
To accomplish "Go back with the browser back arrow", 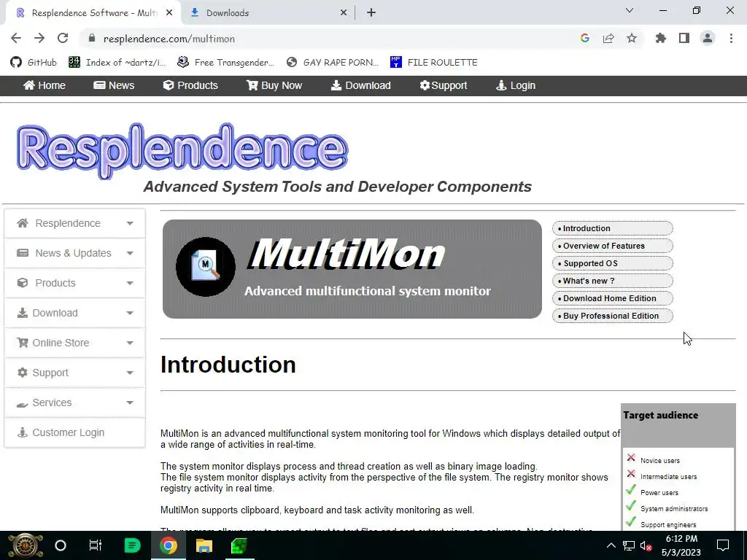I will (x=16, y=39).
